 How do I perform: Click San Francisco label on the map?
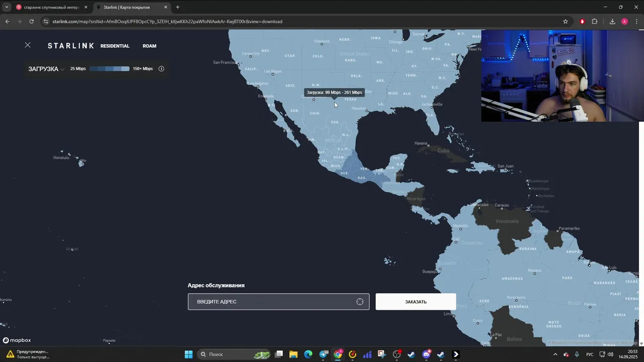[x=225, y=62]
